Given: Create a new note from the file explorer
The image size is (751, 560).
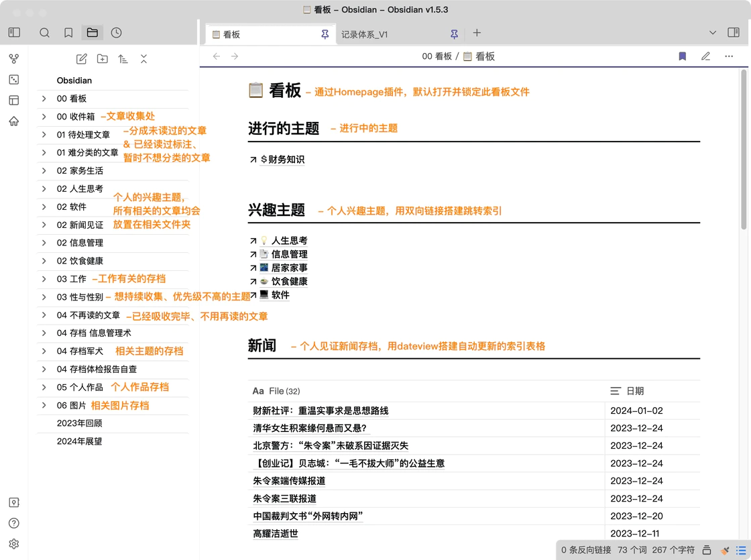Looking at the screenshot, I should pos(82,59).
